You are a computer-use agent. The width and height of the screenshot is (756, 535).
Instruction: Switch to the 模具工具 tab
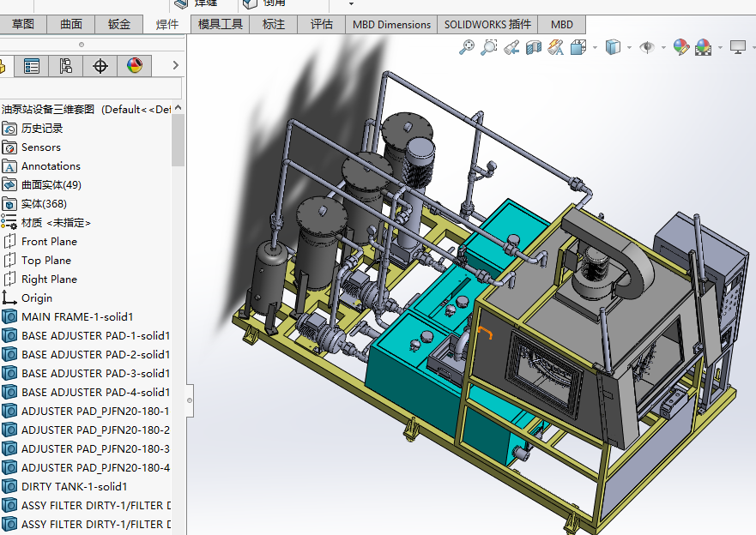221,25
